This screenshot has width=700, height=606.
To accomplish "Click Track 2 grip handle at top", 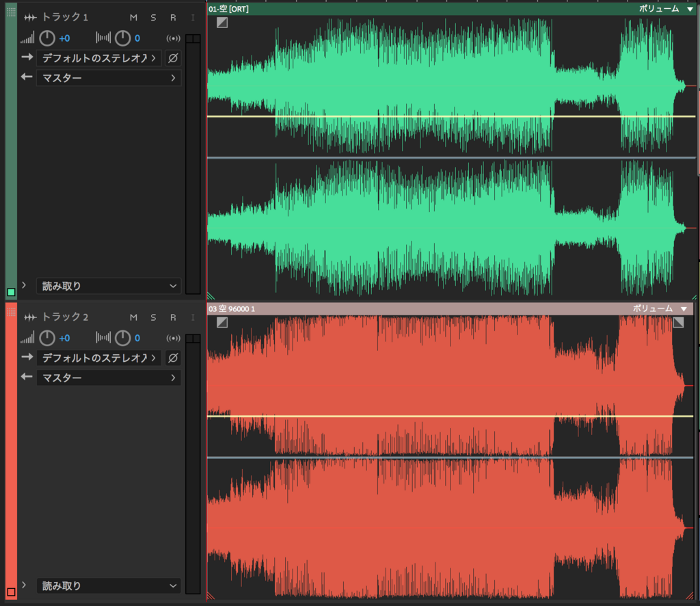I will click(11, 311).
